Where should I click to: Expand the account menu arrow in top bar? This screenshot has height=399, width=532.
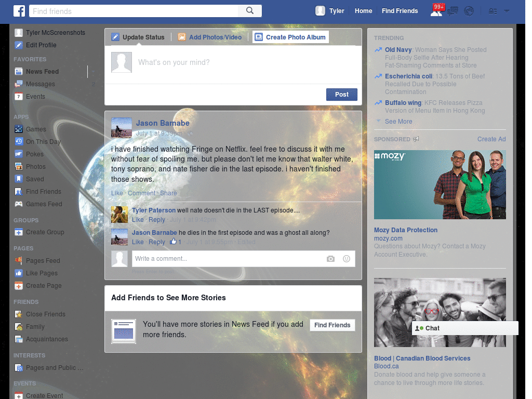tap(507, 11)
